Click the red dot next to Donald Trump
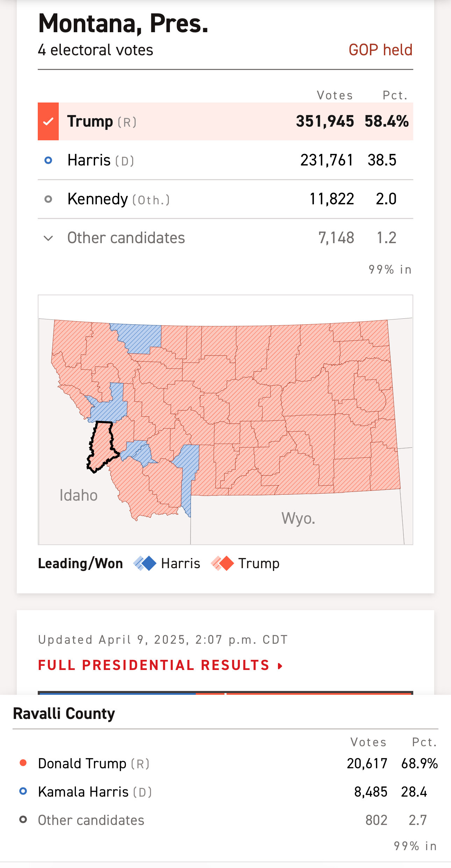Viewport: 451px width, 868px height. pyautogui.click(x=23, y=763)
